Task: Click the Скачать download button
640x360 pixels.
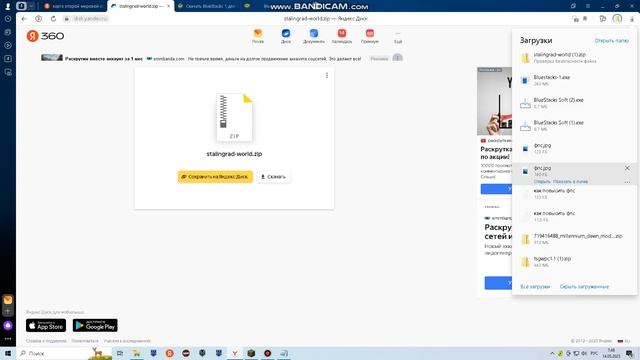Action: point(273,177)
